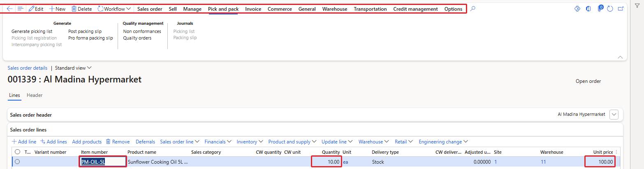Screen dimensions: 644x169
Task: Click the Warehouse value 11 link
Action: (543, 162)
